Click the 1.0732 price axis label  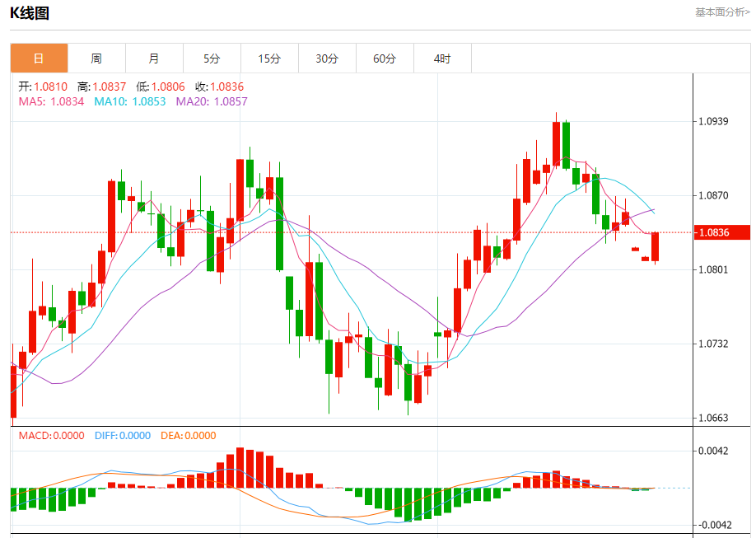[x=713, y=344]
